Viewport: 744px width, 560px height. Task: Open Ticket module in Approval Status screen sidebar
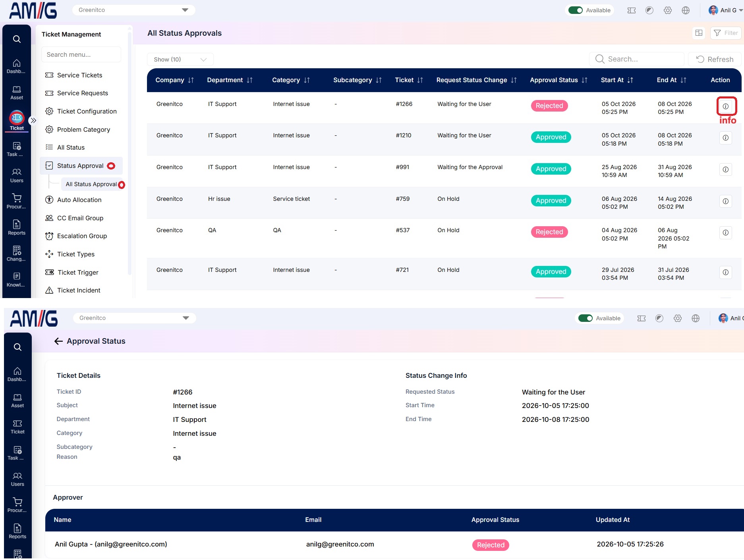pyautogui.click(x=17, y=427)
